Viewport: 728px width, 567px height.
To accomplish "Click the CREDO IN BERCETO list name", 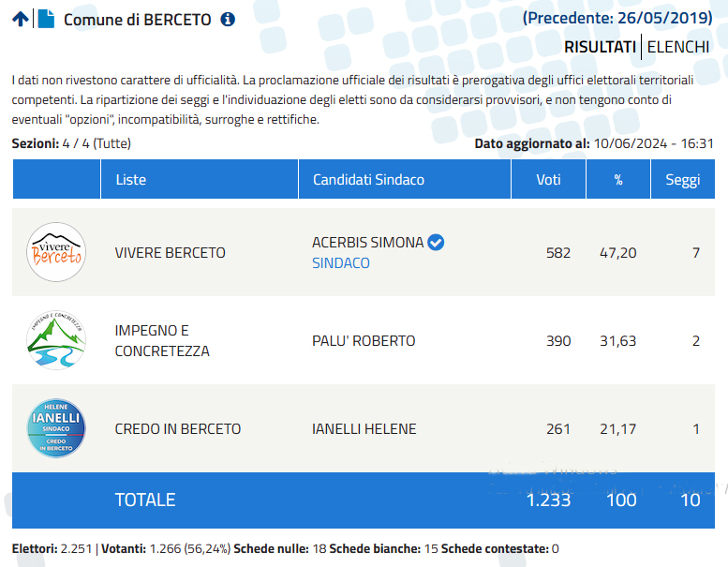I will tap(178, 428).
